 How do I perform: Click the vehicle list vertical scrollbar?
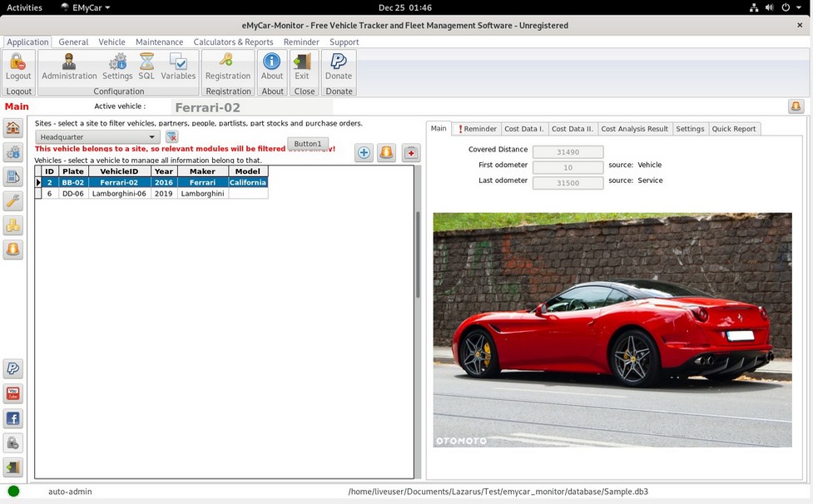tap(418, 254)
